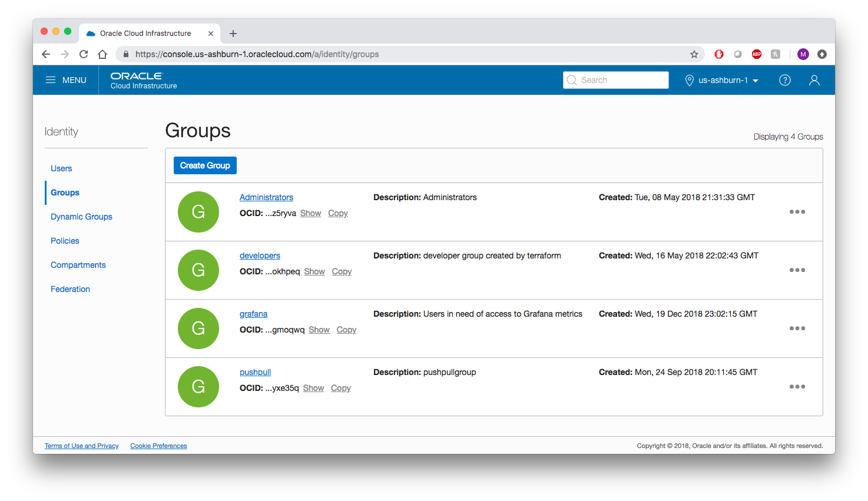Image resolution: width=868 pixels, height=501 pixels.
Task: Open actions menu for Administrators group
Action: tap(797, 212)
